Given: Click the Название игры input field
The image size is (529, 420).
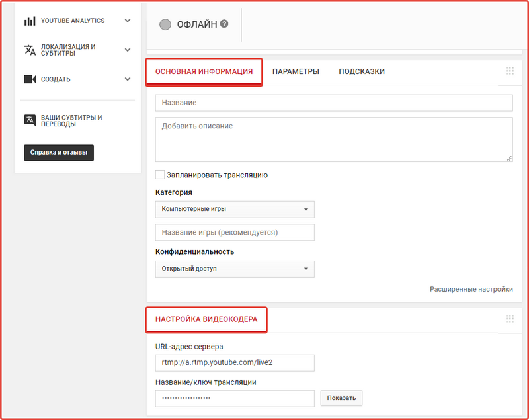Looking at the screenshot, I should coord(235,232).
